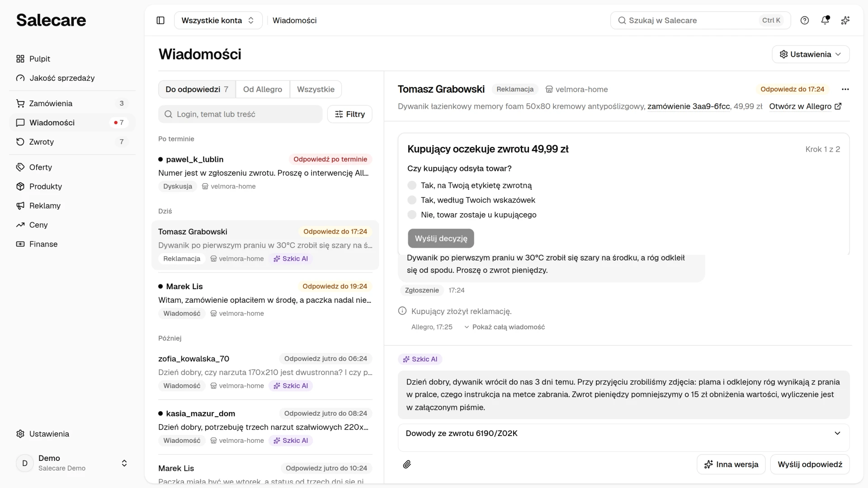Open the AI sparkle icon in top bar

tap(845, 20)
